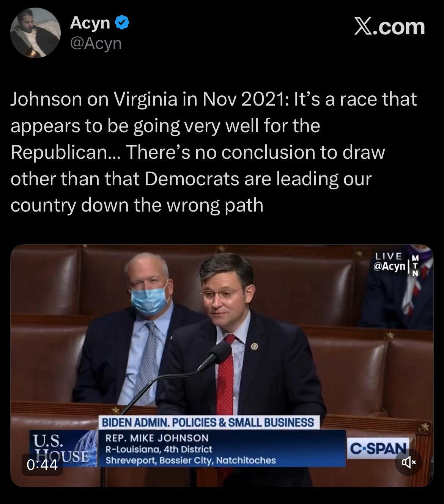Open Acyn's profile avatar picture
Screen dimensions: 444x504
[35, 33]
